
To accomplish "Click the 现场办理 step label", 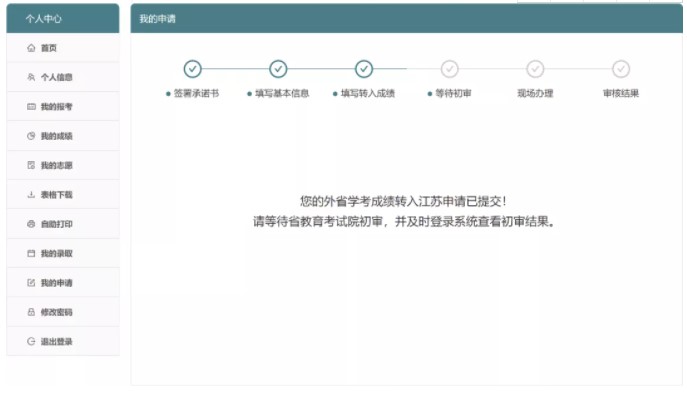I will 535,94.
